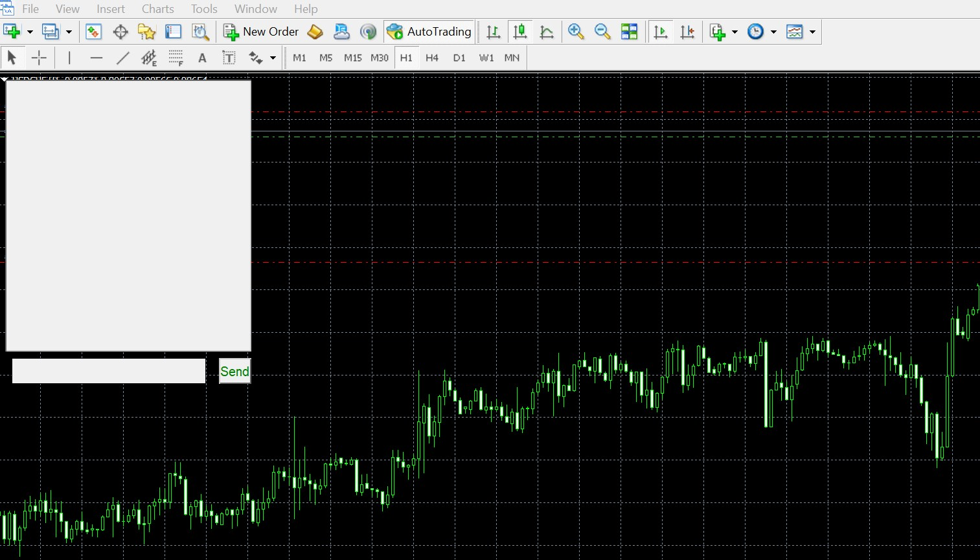Tile windows with the grid icon
980x560 pixels.
(629, 32)
